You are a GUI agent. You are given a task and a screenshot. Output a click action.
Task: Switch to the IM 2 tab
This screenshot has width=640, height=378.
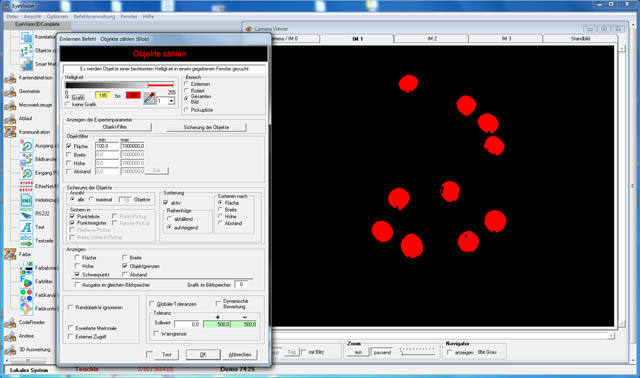coord(432,38)
